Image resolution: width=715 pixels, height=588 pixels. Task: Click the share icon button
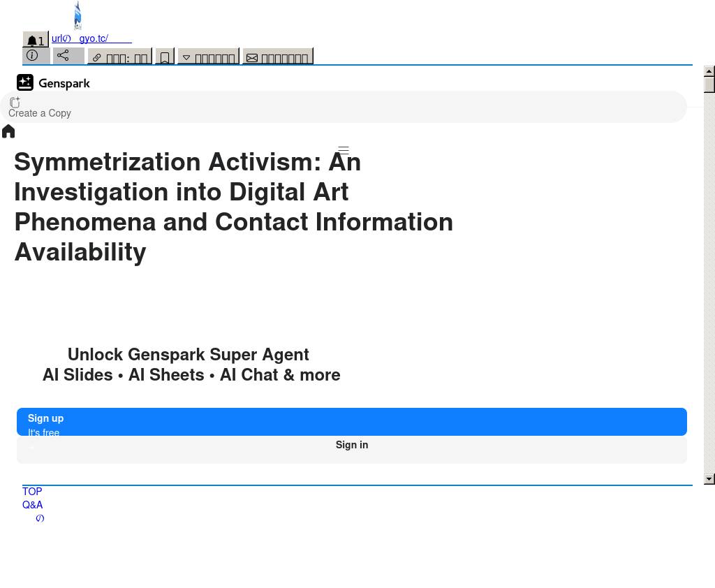coord(68,56)
